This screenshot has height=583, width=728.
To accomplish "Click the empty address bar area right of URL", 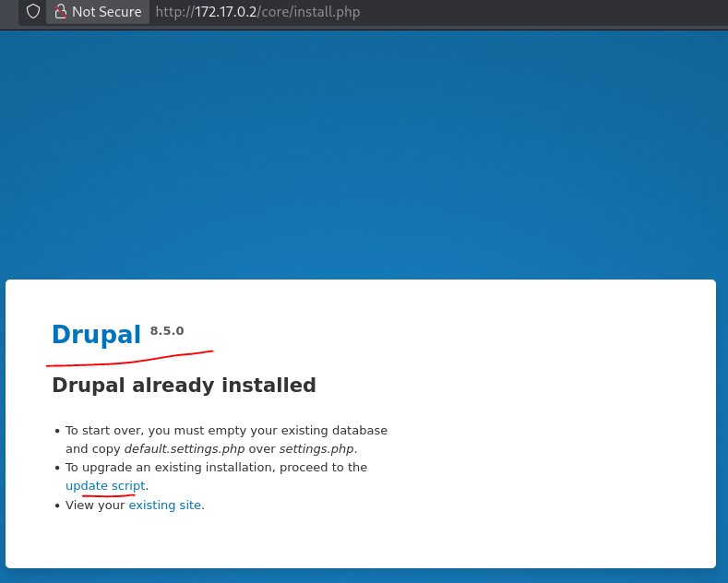I will pos(554,12).
